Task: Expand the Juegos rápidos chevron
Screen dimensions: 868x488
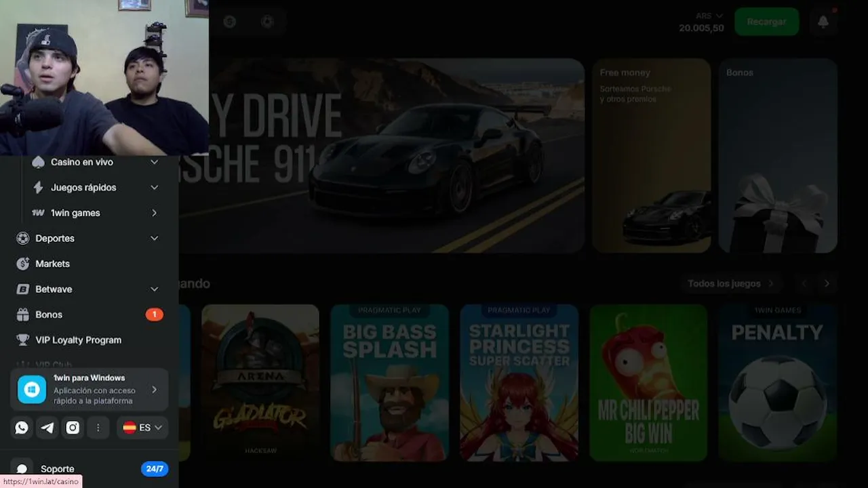Action: [154, 187]
